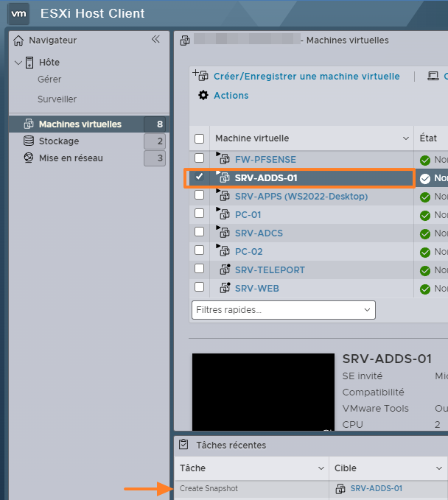448x500 pixels.
Task: Click the Mise en réseau globe icon
Action: [x=29, y=158]
